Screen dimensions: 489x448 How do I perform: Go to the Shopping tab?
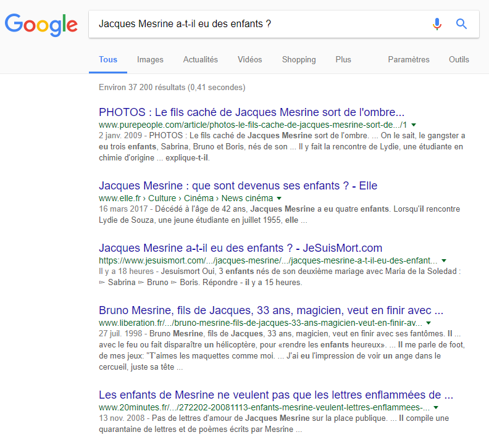(x=299, y=60)
